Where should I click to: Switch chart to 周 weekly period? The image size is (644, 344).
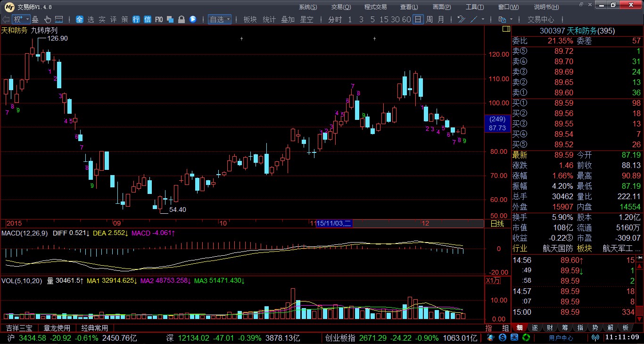click(x=429, y=19)
